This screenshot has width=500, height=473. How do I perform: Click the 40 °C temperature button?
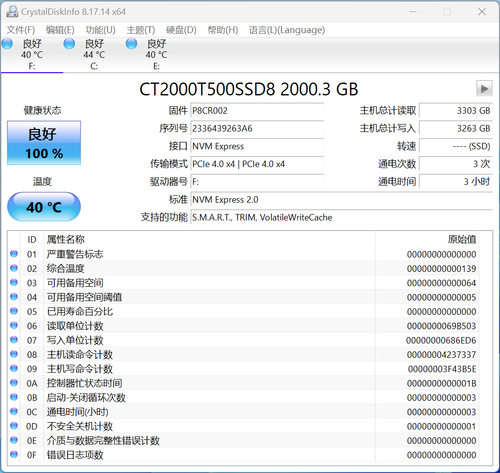pos(44,207)
